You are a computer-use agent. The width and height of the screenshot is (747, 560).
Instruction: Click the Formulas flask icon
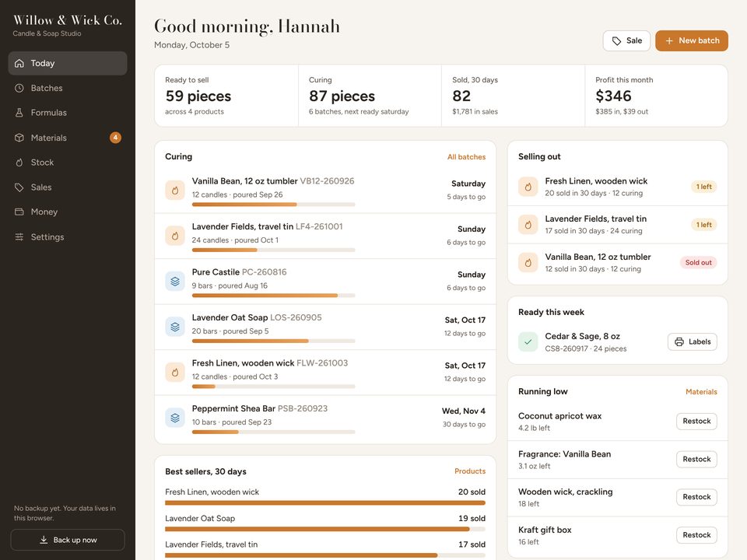pyautogui.click(x=19, y=113)
